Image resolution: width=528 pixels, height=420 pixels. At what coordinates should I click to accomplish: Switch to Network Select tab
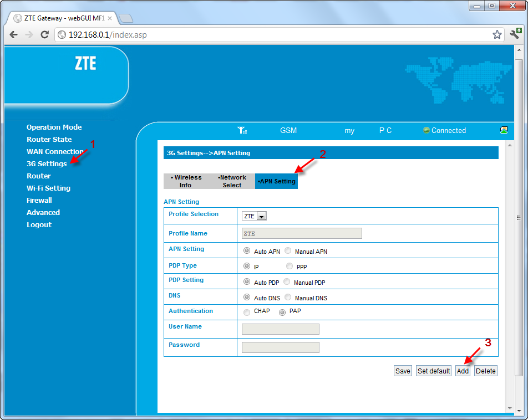click(x=232, y=181)
